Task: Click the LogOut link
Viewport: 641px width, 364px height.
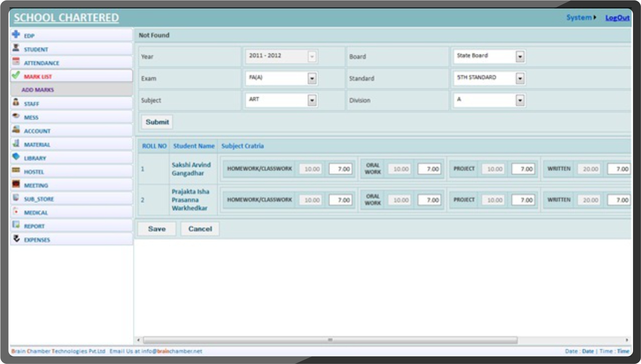Action: pyautogui.click(x=617, y=18)
